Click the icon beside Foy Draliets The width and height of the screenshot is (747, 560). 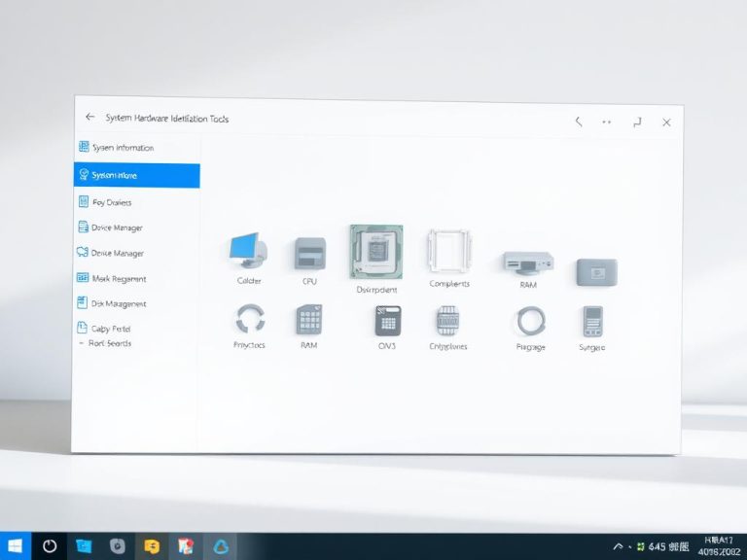pos(84,201)
